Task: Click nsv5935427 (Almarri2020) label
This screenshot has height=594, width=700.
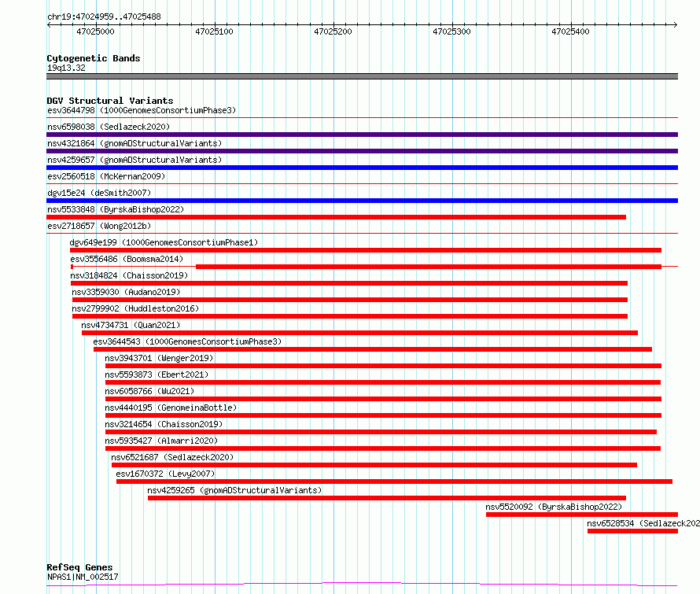Action: pos(161,441)
